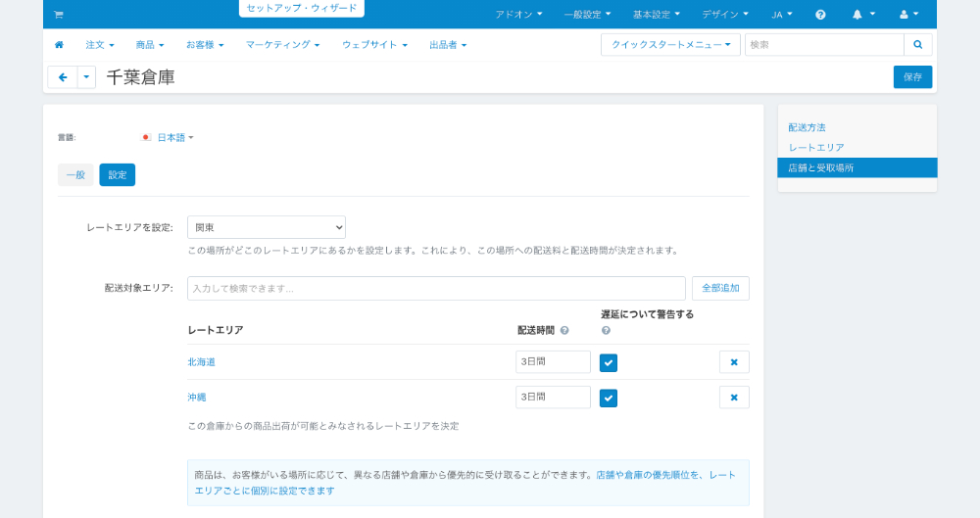Screen dimensions: 980x518
Task: Edit 沖縄 delivery time field
Action: tap(553, 397)
